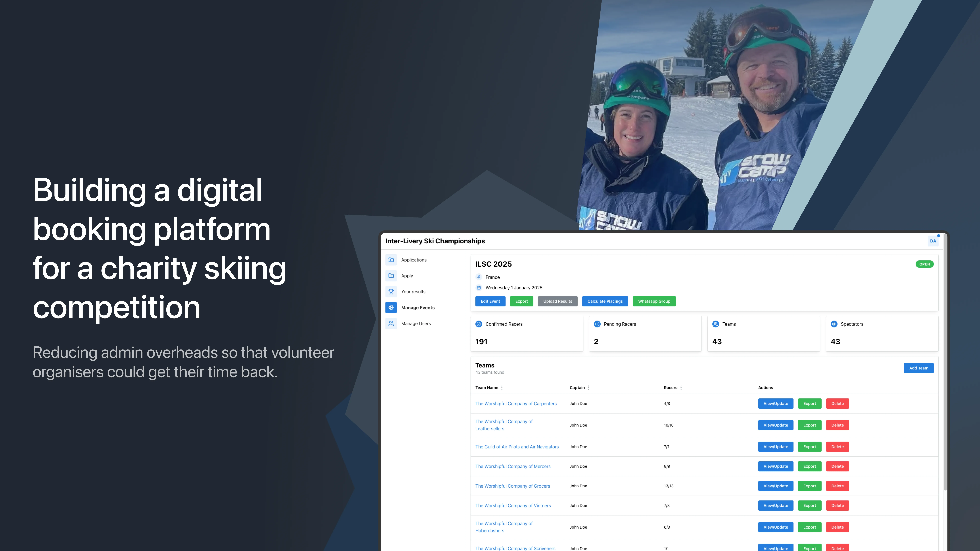View/Update the Carpenters team
Viewport: 980px width, 551px height.
point(776,403)
